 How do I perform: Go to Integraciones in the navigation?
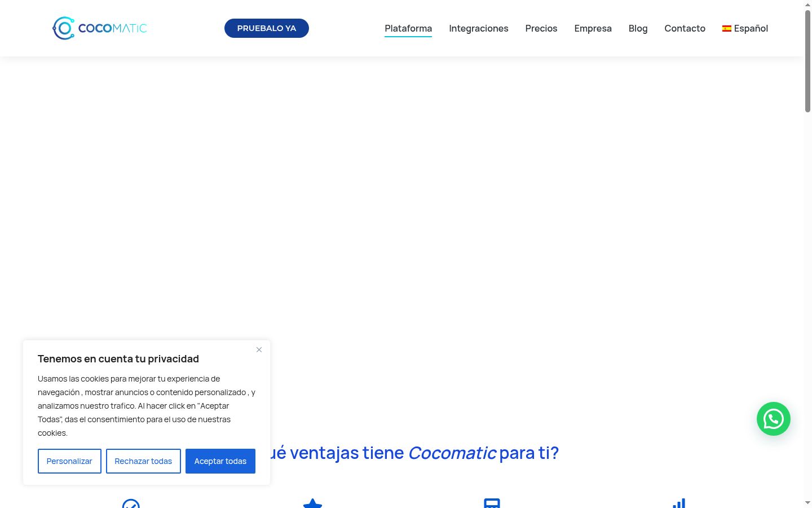point(479,28)
